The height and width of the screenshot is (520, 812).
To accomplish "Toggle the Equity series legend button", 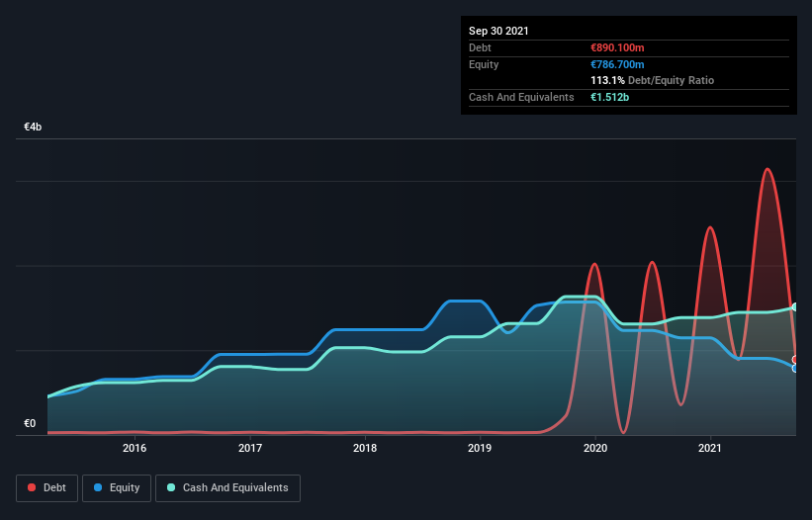I will pos(117,488).
